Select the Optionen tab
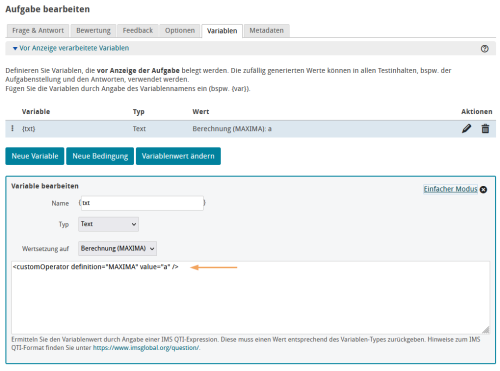500x371 pixels. click(180, 30)
